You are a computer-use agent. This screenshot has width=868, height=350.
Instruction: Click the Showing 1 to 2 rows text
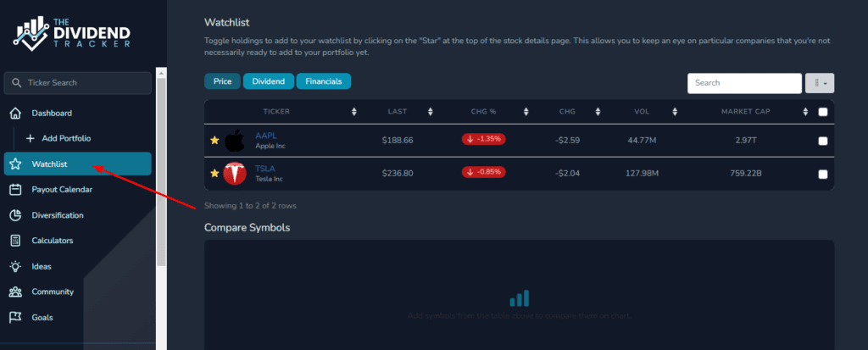coord(250,205)
